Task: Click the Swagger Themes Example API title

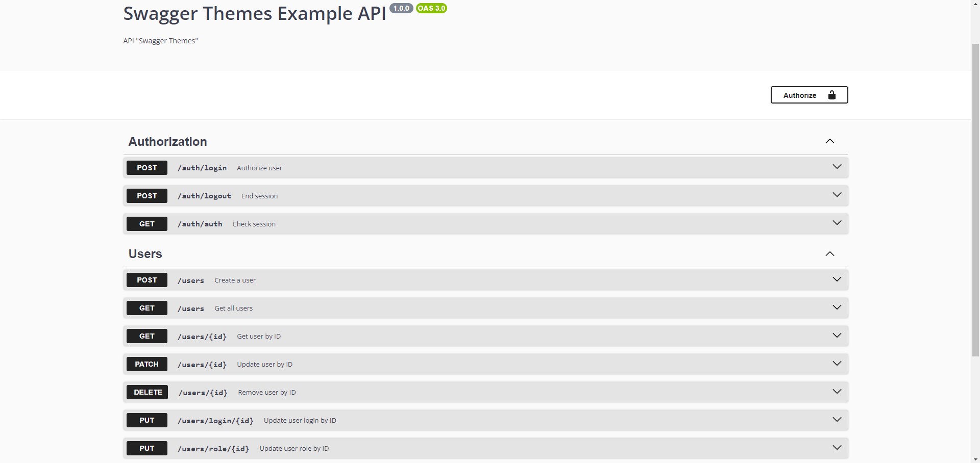Action: 255,14
